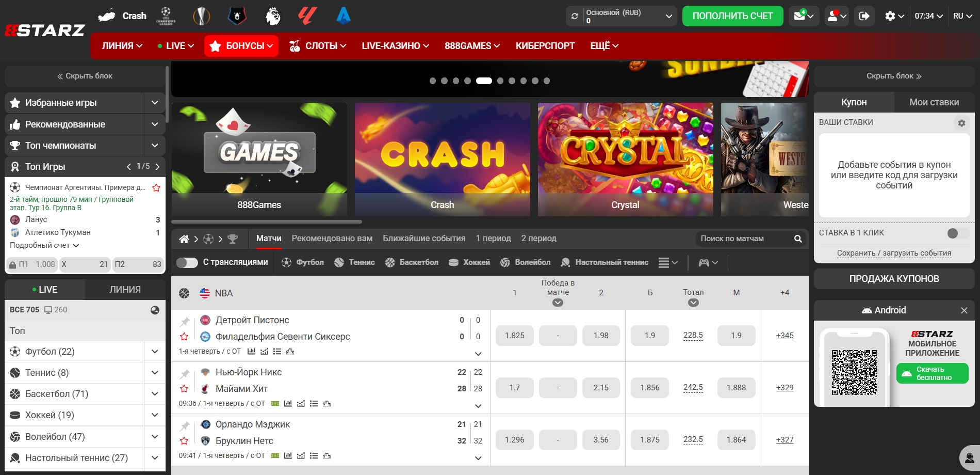The height and width of the screenshot is (475, 980).
Task: Pin the New York Knicks match
Action: click(185, 373)
